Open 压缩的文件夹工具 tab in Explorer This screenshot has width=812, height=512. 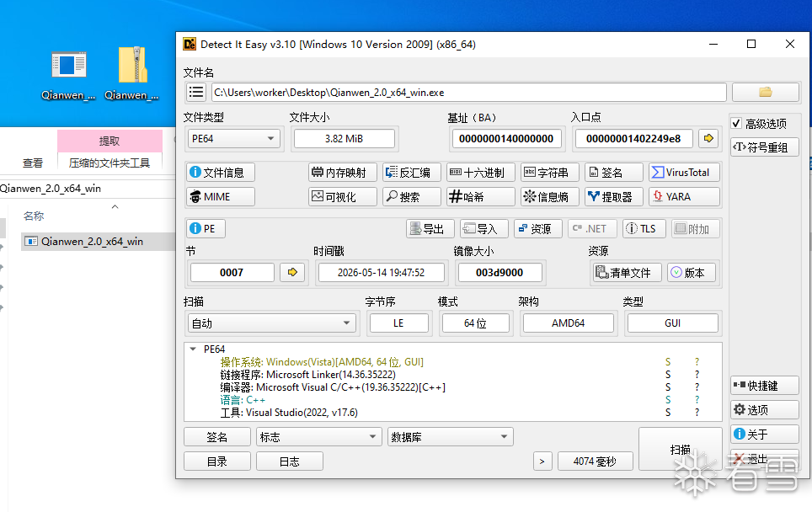coord(110,163)
